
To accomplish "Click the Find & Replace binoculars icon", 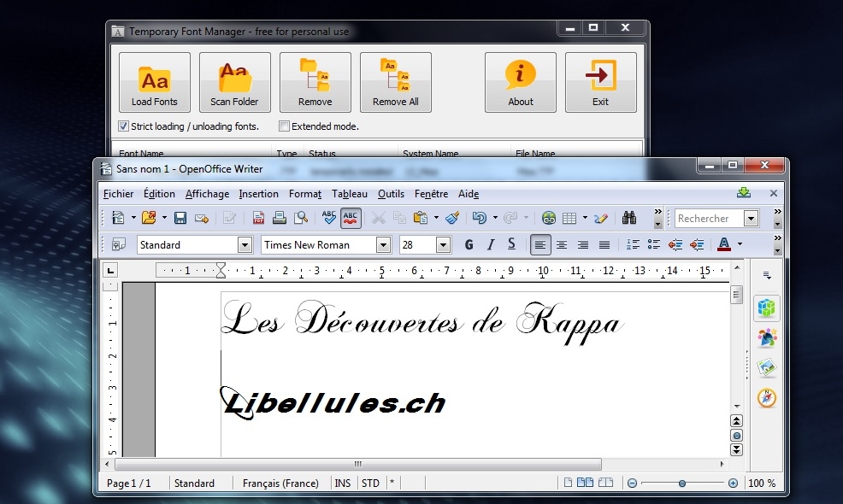I will point(629,218).
